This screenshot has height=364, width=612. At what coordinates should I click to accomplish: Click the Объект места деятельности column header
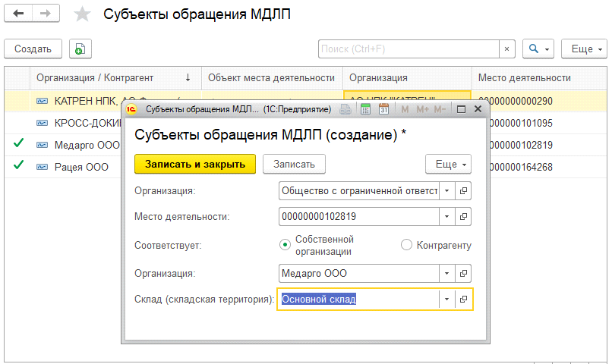[x=272, y=78]
